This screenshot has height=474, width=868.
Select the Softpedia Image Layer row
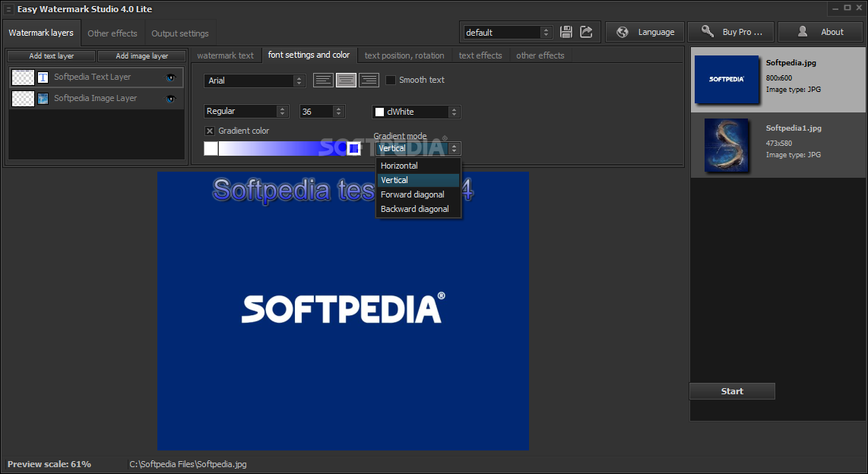click(x=96, y=99)
